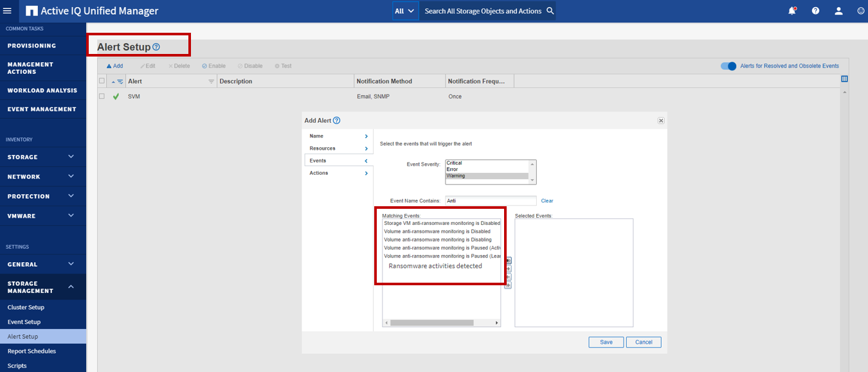The width and height of the screenshot is (868, 372).
Task: Click the Save button
Action: click(x=606, y=342)
